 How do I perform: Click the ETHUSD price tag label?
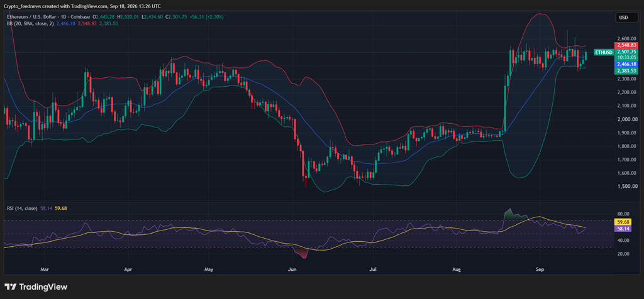pyautogui.click(x=604, y=53)
